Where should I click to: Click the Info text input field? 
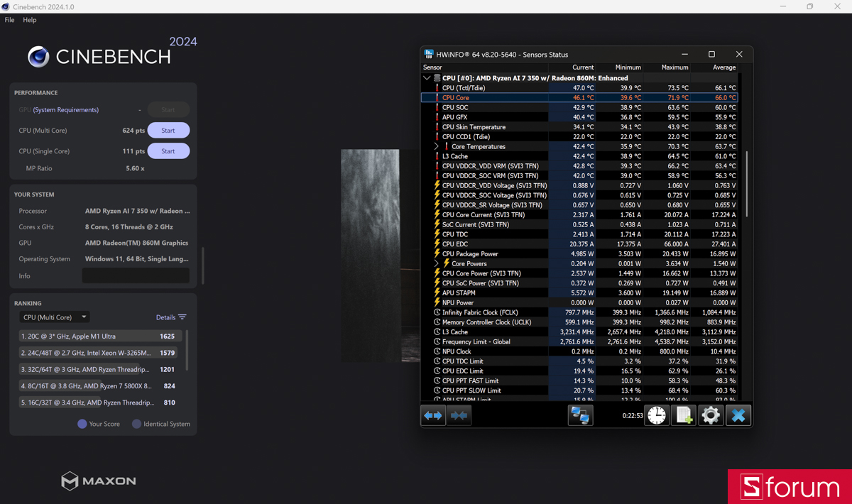[x=136, y=276]
